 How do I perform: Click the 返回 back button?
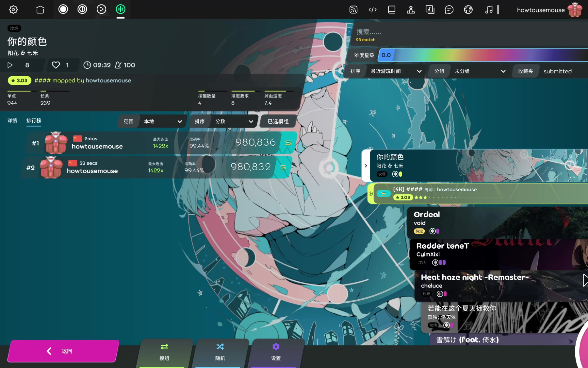pos(63,351)
